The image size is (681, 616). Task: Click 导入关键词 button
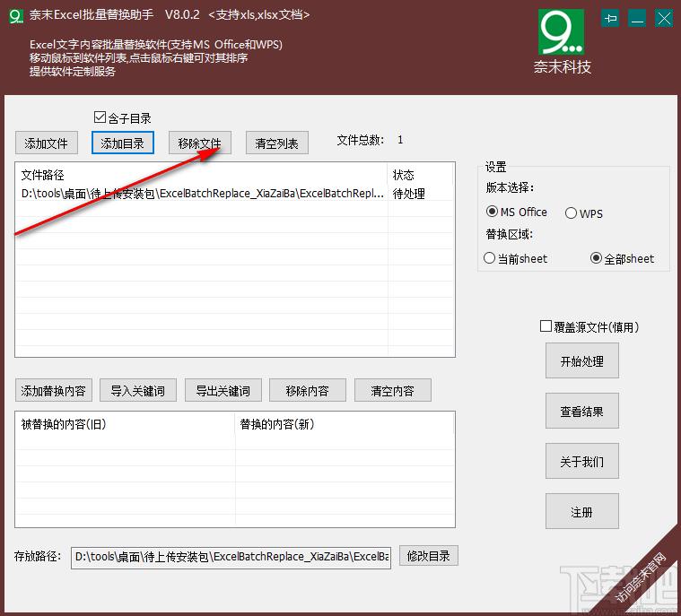click(x=138, y=390)
